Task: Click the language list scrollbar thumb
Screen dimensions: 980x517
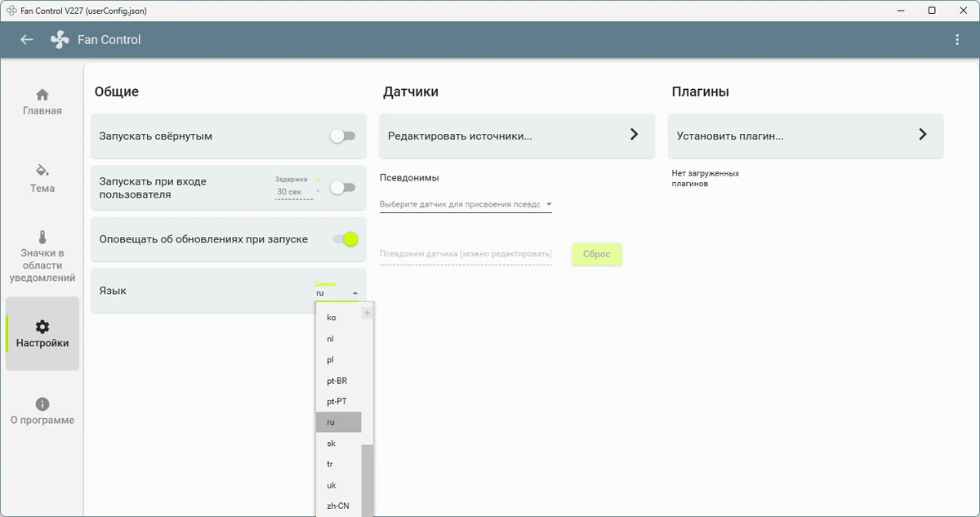Action: (x=367, y=481)
